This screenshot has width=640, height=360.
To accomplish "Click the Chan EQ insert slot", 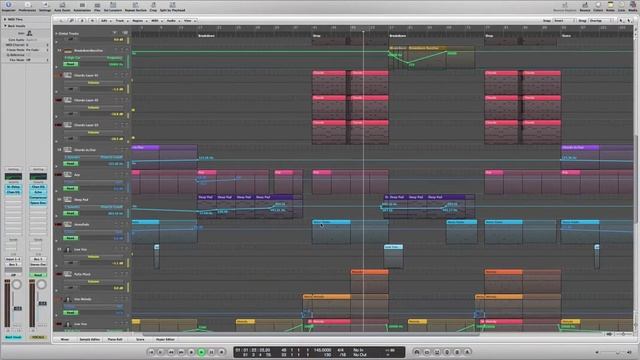I will click(38, 187).
